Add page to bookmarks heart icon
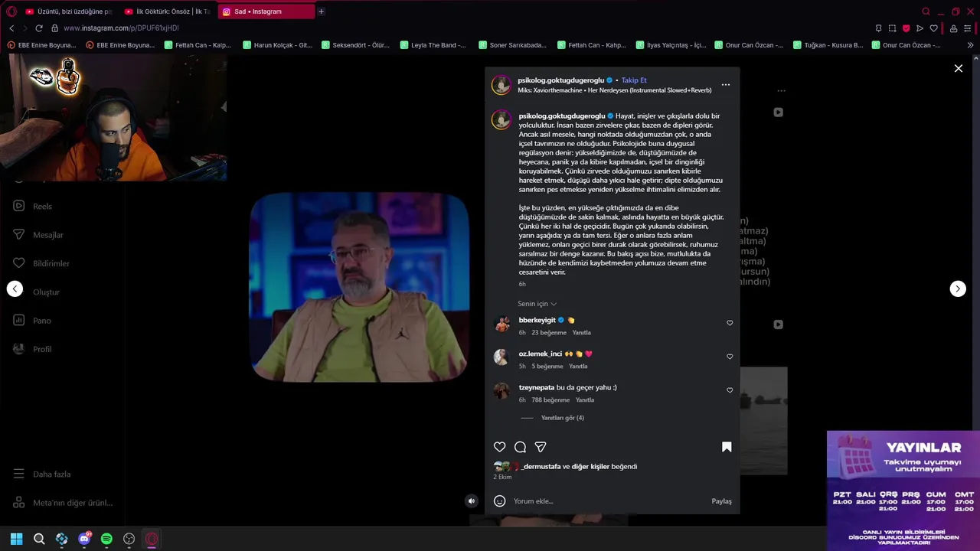This screenshot has height=551, width=980. [x=933, y=28]
